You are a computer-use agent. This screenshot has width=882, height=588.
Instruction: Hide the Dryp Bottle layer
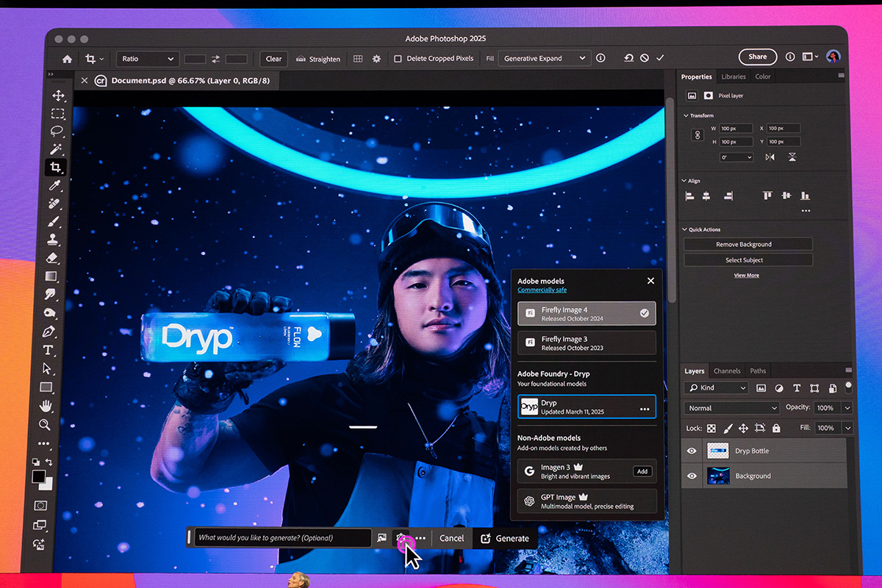pyautogui.click(x=692, y=451)
